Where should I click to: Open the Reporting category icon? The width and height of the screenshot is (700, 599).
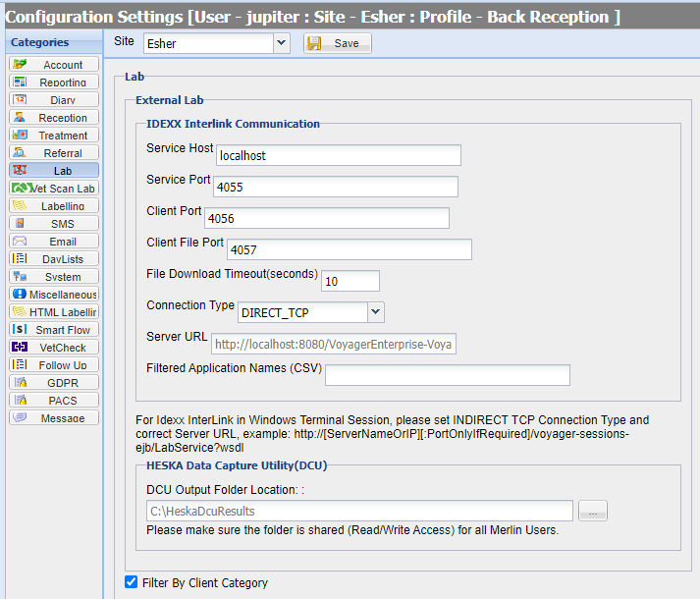click(x=20, y=82)
